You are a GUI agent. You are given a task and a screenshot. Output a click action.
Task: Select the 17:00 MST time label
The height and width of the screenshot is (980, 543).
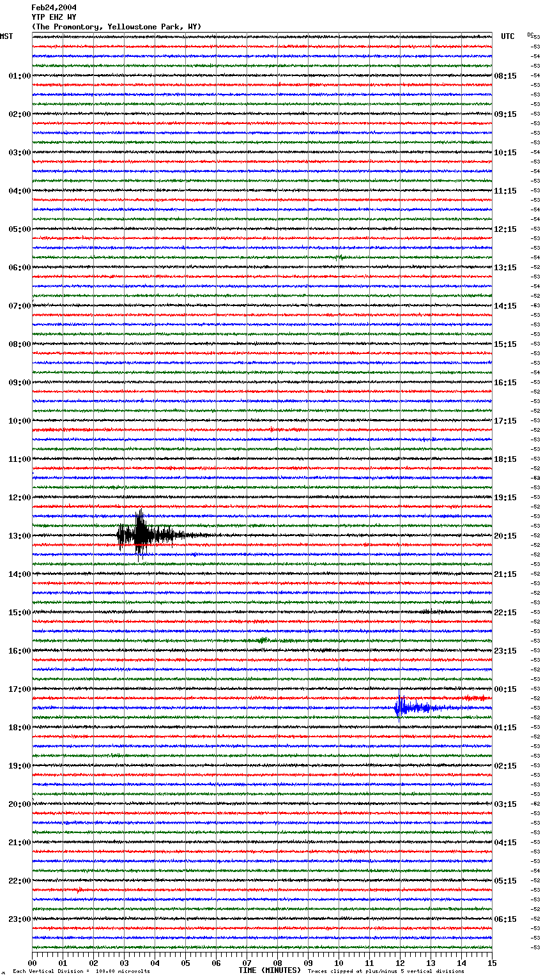click(x=20, y=689)
